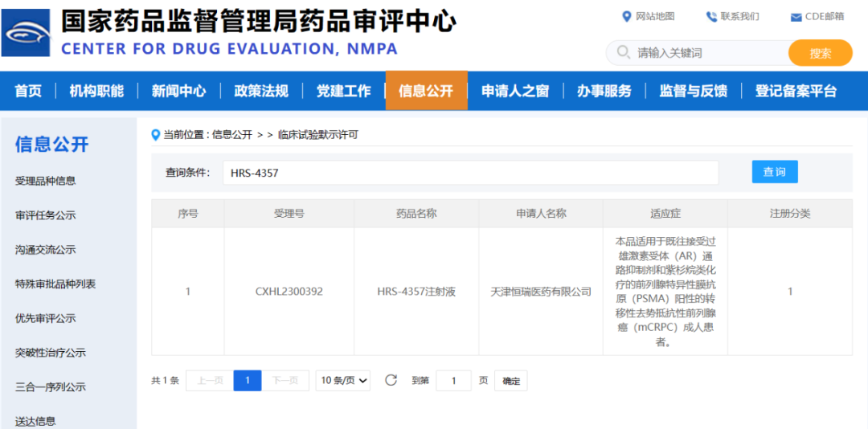Open the 监督与反馈 menu
This screenshot has height=429, width=868.
[693, 91]
